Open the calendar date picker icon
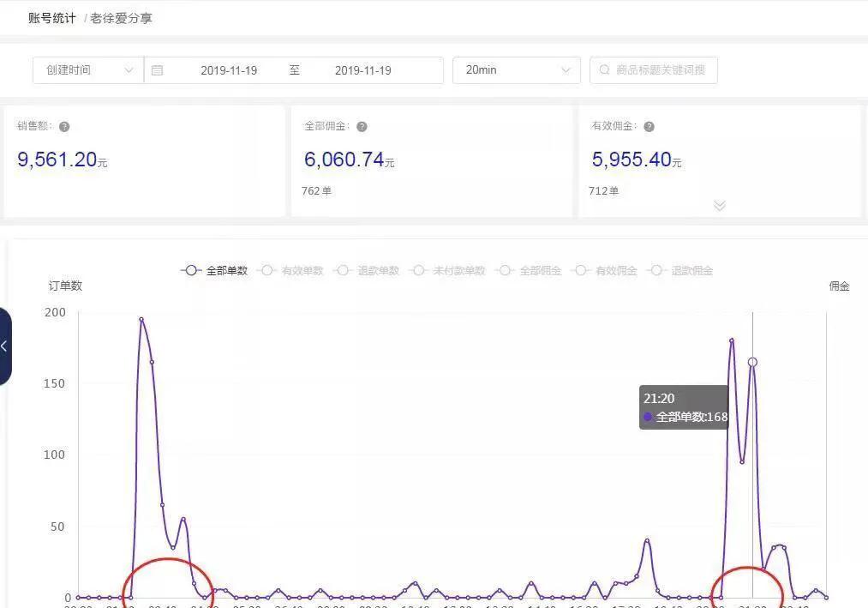The height and width of the screenshot is (608, 868). (157, 70)
